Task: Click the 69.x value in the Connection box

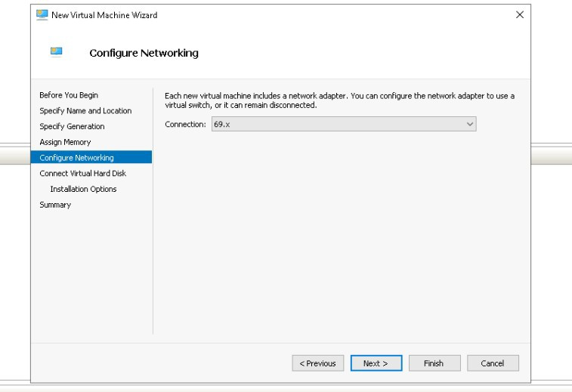Action: 221,124
